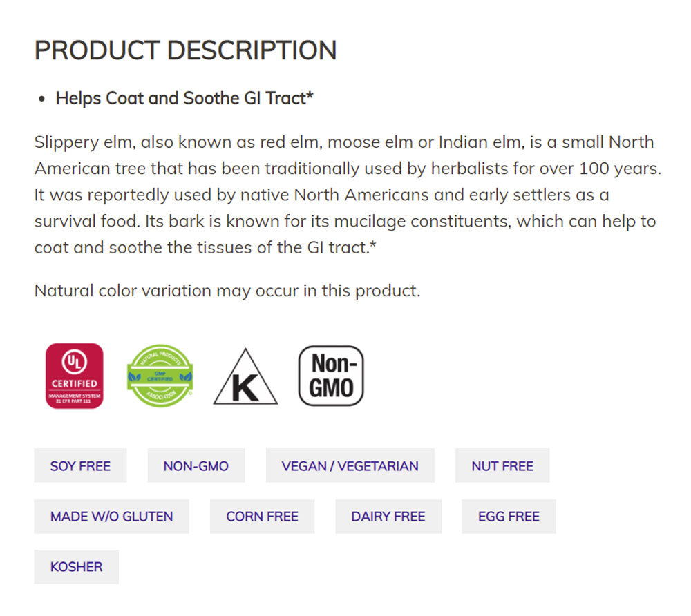This screenshot has height=616, width=691.
Task: Select the CORN FREE tag
Action: (x=262, y=517)
